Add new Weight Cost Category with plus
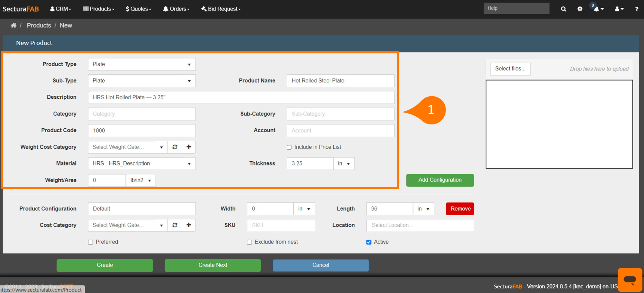644x293 pixels. click(x=189, y=147)
